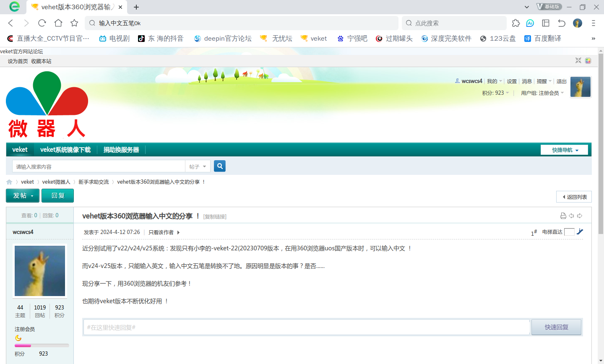Viewport: 604px width, 364px height.
Task: Click the 回复 button
Action: click(58, 195)
